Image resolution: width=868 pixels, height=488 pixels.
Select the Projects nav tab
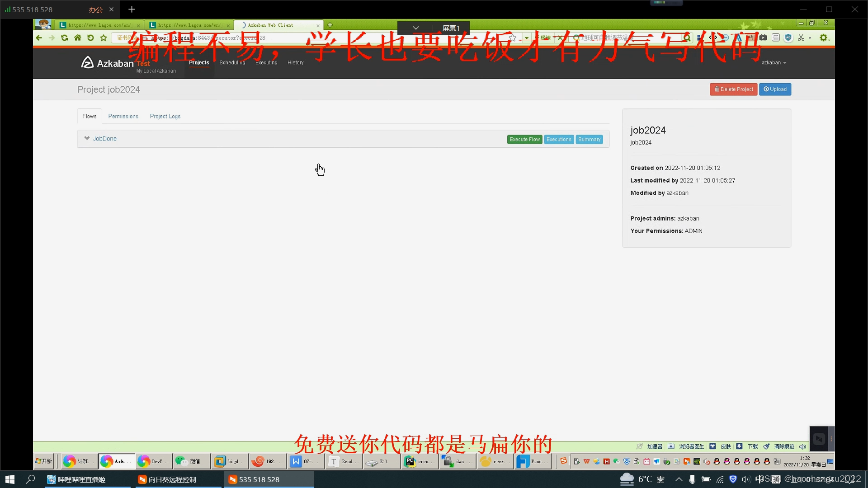[x=199, y=62]
